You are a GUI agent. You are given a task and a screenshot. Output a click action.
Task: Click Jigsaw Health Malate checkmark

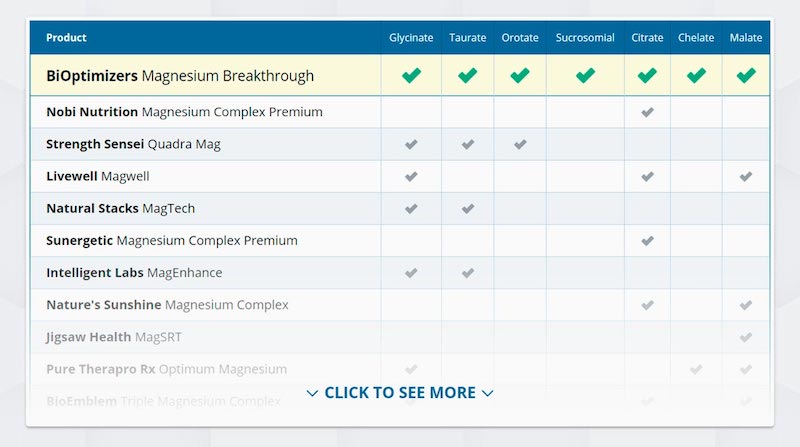745,337
